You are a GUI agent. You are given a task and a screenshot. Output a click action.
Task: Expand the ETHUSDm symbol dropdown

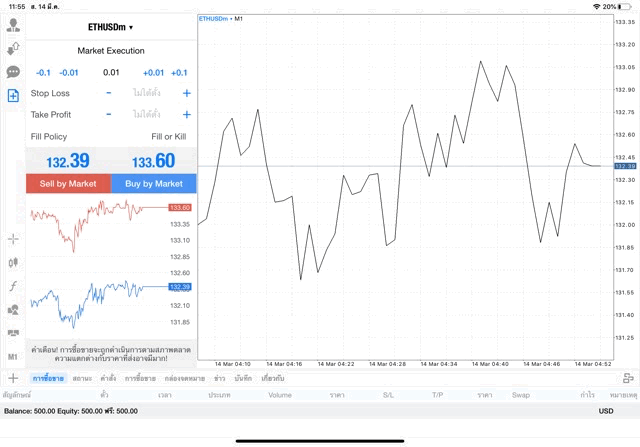pos(110,27)
